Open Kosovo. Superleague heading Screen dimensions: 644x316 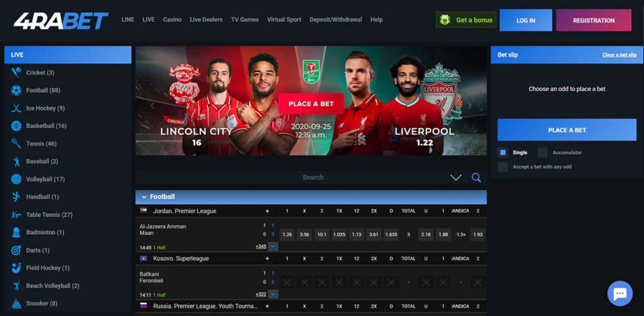click(181, 259)
